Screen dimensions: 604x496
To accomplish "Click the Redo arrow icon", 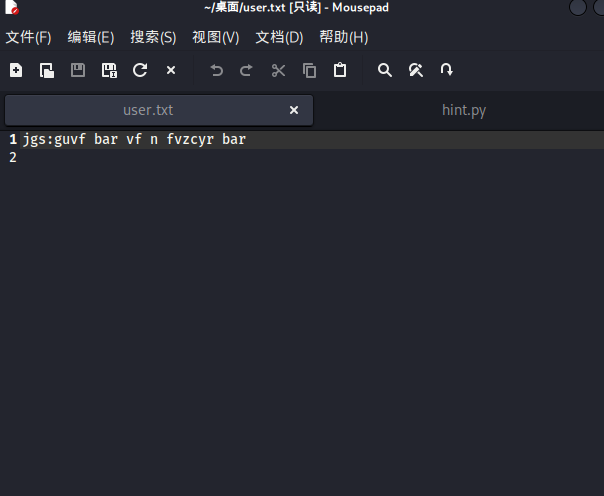I will pyautogui.click(x=247, y=70).
